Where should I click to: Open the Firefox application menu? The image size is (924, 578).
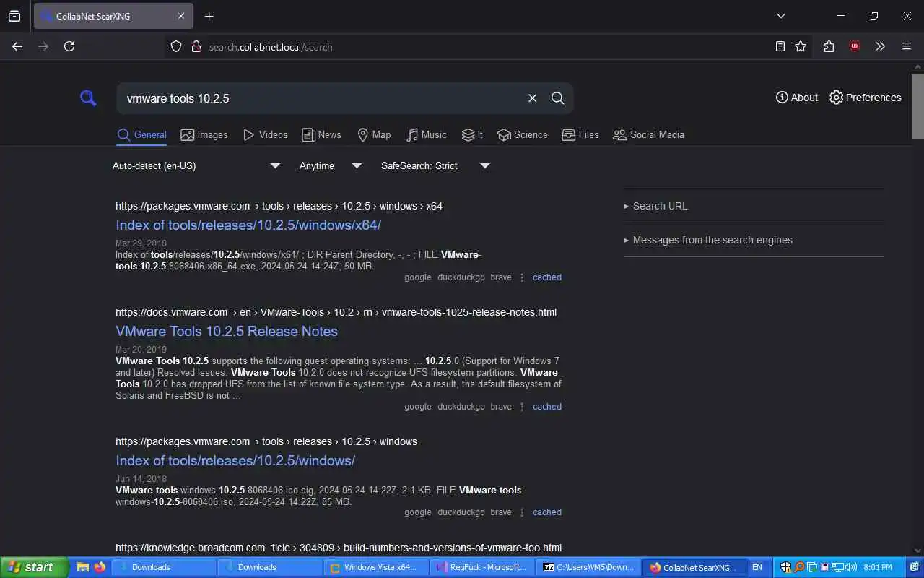click(907, 46)
